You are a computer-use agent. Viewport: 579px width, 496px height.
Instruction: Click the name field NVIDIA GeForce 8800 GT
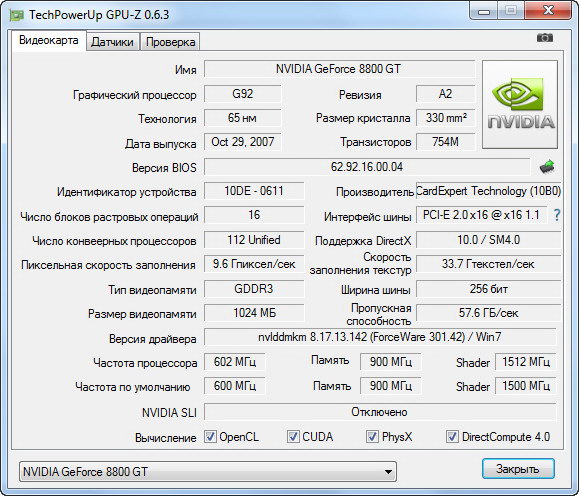pyautogui.click(x=339, y=69)
